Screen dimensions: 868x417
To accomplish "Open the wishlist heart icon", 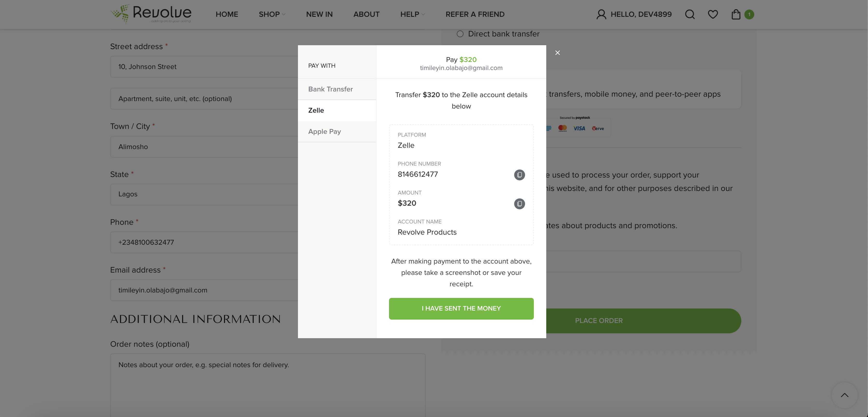I will click(713, 14).
